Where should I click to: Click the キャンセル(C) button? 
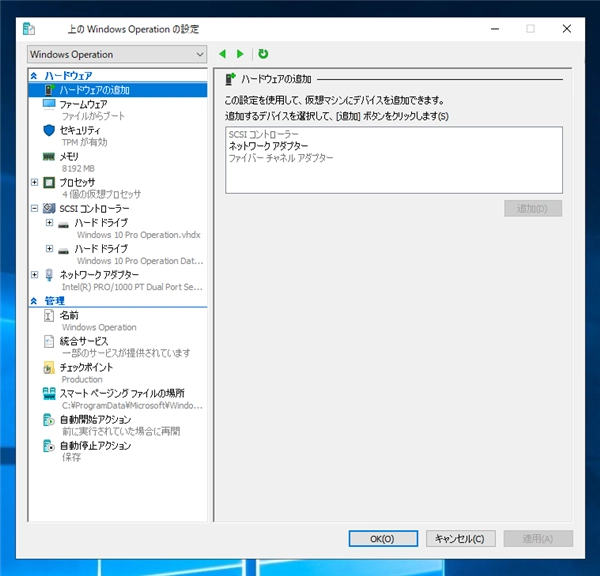click(x=461, y=539)
